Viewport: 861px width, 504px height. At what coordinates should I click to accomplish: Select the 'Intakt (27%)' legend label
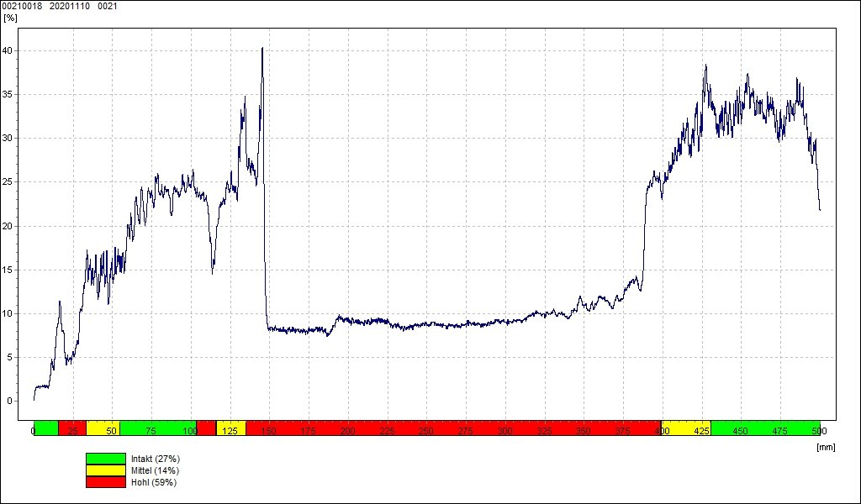click(x=156, y=459)
